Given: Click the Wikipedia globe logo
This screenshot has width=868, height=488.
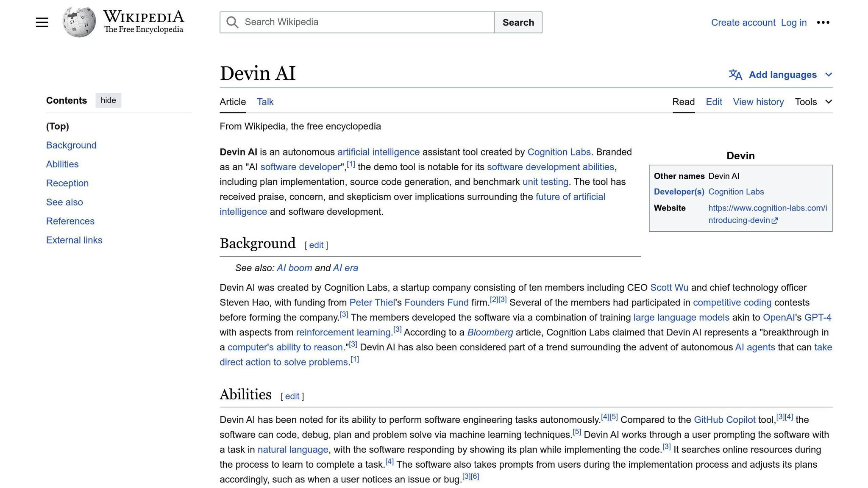Looking at the screenshot, I should (79, 22).
